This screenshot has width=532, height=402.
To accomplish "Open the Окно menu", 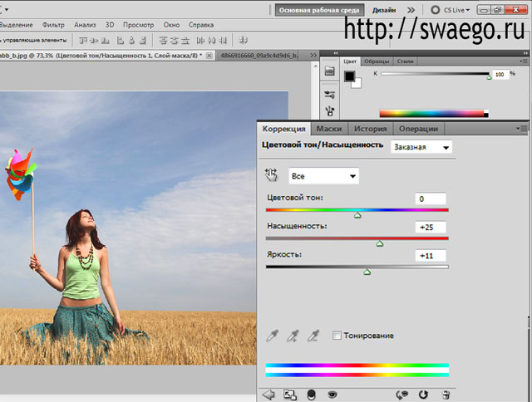I will [171, 25].
